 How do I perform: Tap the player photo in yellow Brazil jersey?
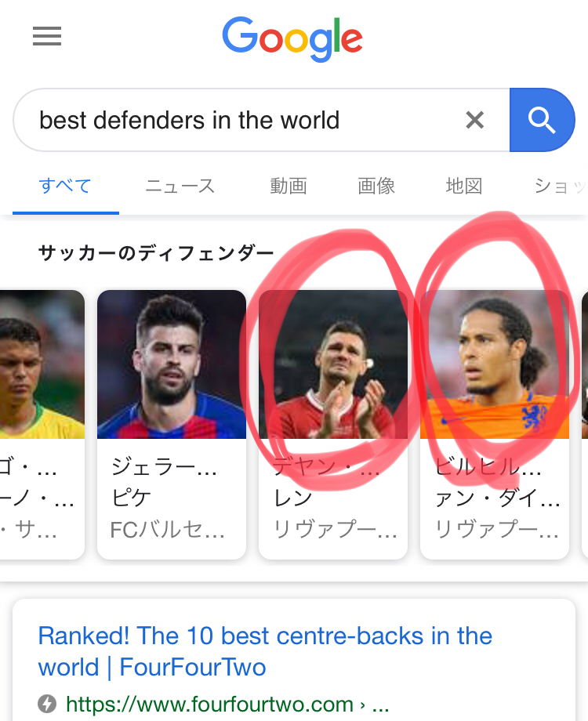coord(42,364)
